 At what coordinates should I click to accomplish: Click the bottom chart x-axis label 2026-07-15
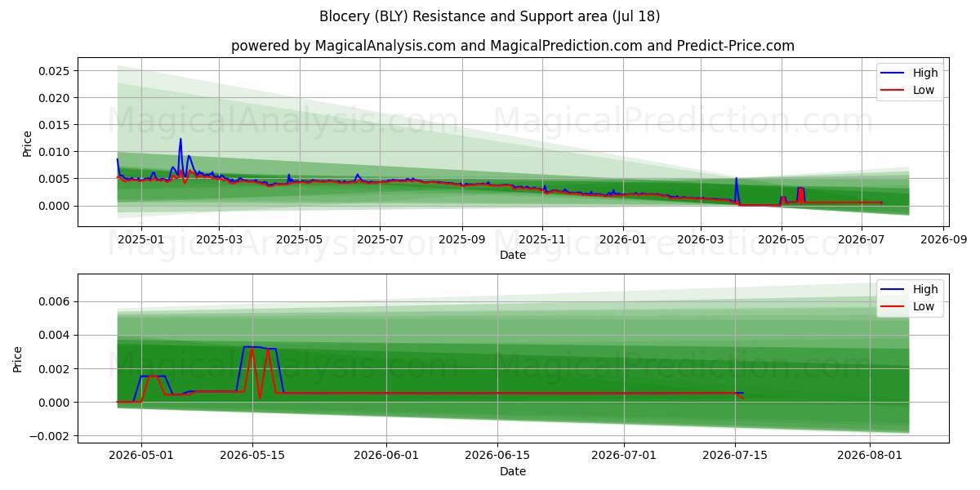click(735, 457)
